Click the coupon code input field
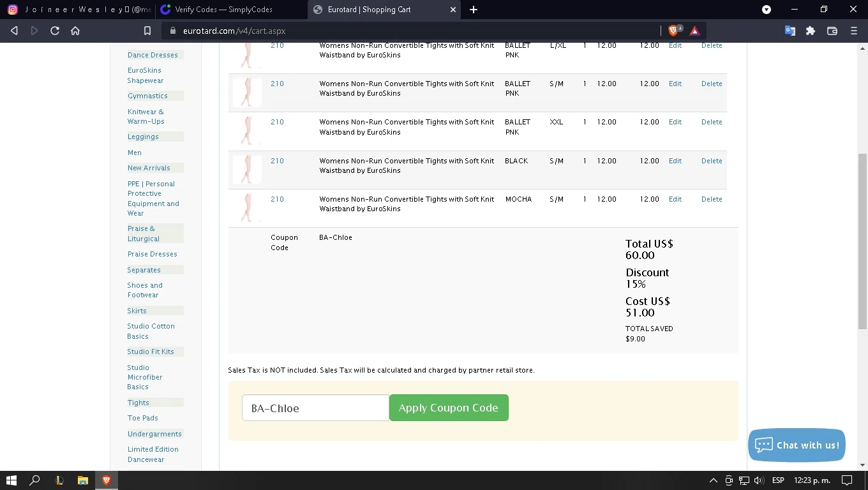The width and height of the screenshot is (868, 490). click(x=315, y=408)
